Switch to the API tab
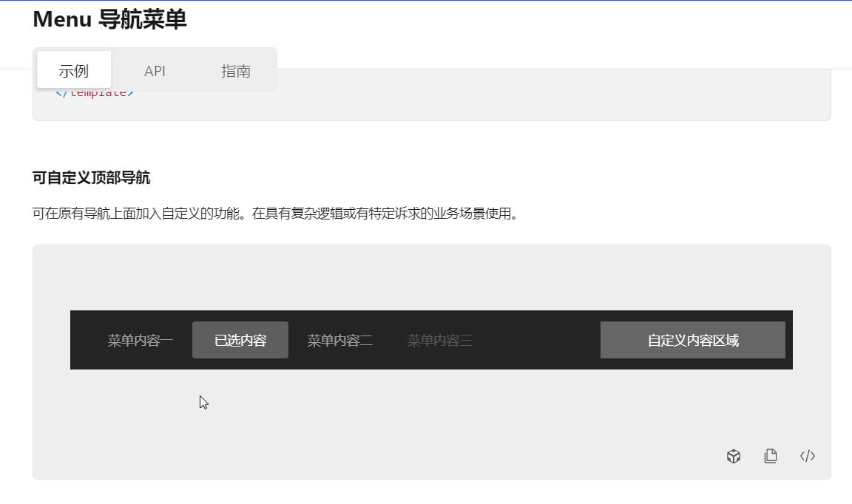Screen dimensions: 852x504 click(x=155, y=70)
